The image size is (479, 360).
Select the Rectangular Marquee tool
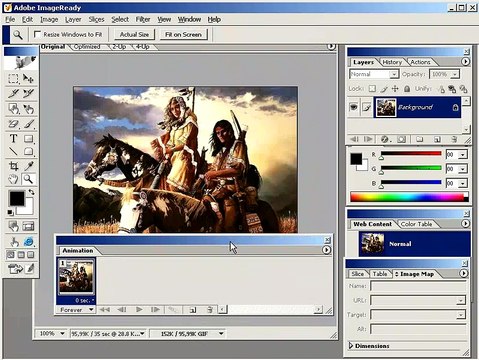(x=13, y=79)
